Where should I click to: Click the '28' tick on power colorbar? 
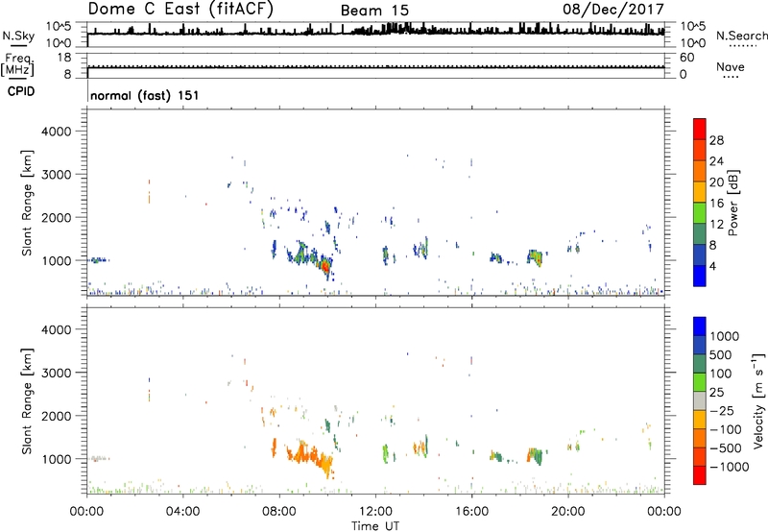pyautogui.click(x=716, y=140)
